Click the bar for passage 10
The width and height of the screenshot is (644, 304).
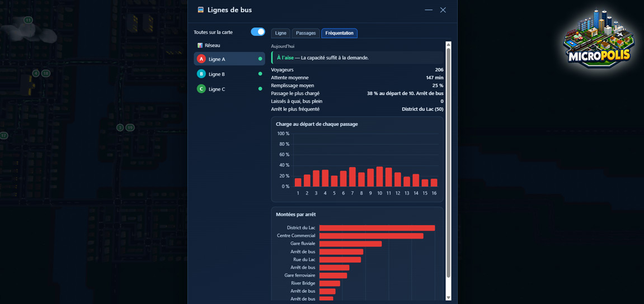click(x=379, y=177)
